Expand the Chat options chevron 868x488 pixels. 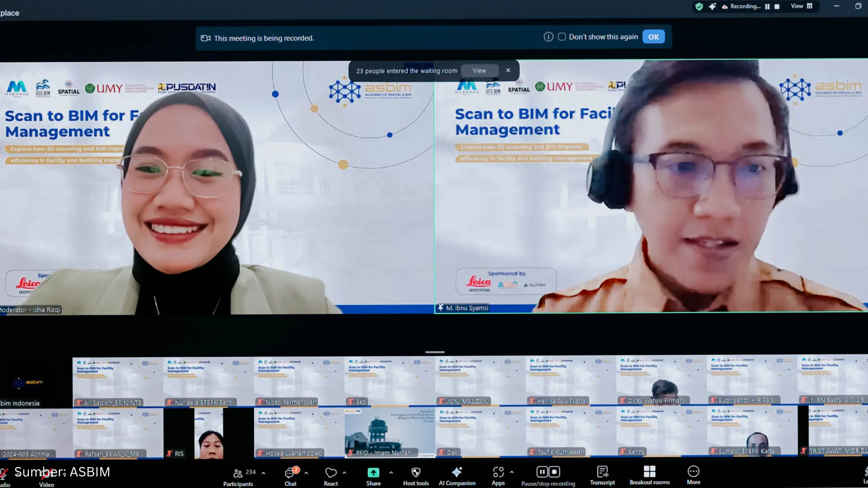[x=306, y=473]
